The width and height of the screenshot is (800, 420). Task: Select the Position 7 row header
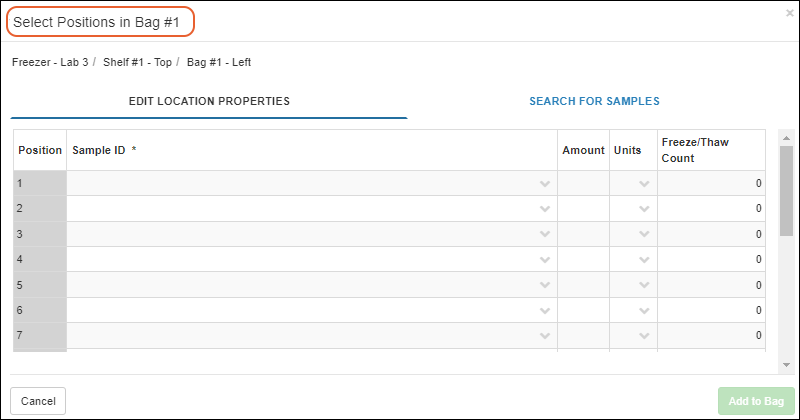tap(40, 336)
